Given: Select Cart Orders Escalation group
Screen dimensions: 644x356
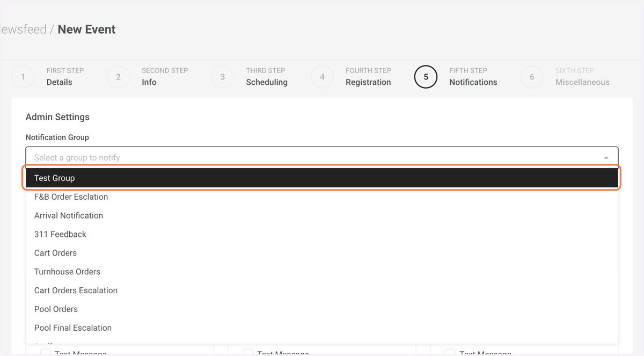Looking at the screenshot, I should [322, 290].
